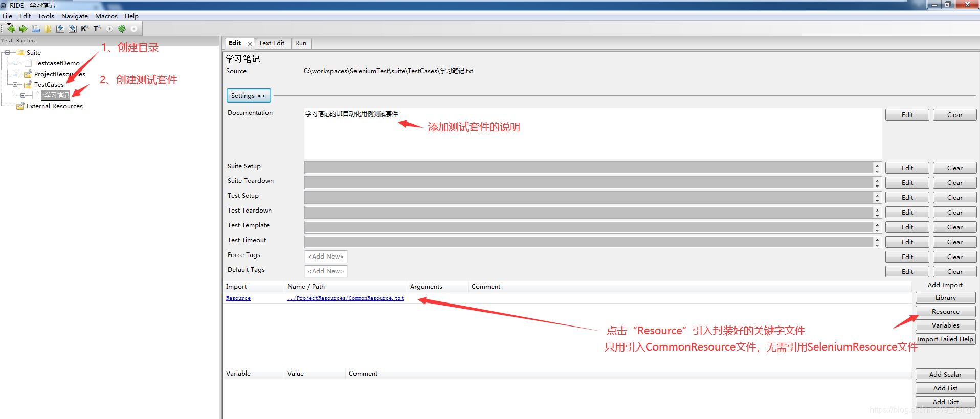Click the Suite Setup input field

(x=589, y=168)
